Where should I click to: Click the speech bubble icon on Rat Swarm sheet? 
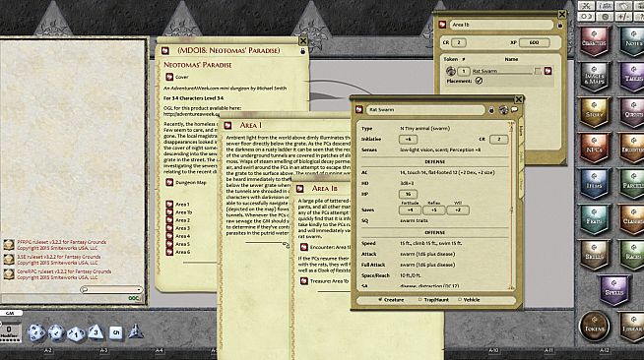point(515,109)
